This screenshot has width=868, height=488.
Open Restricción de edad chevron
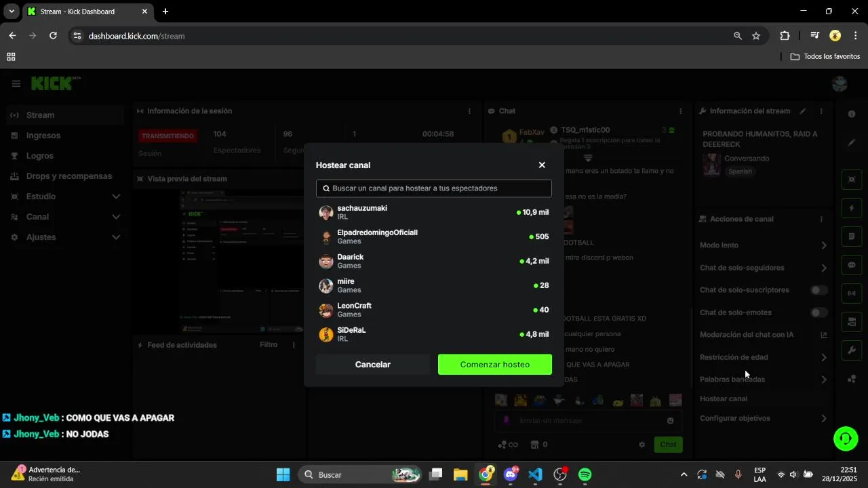[x=824, y=357]
